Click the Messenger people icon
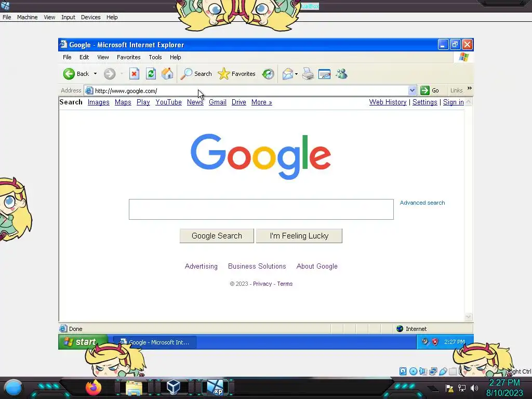Screen dimensions: 532x399 (341, 74)
